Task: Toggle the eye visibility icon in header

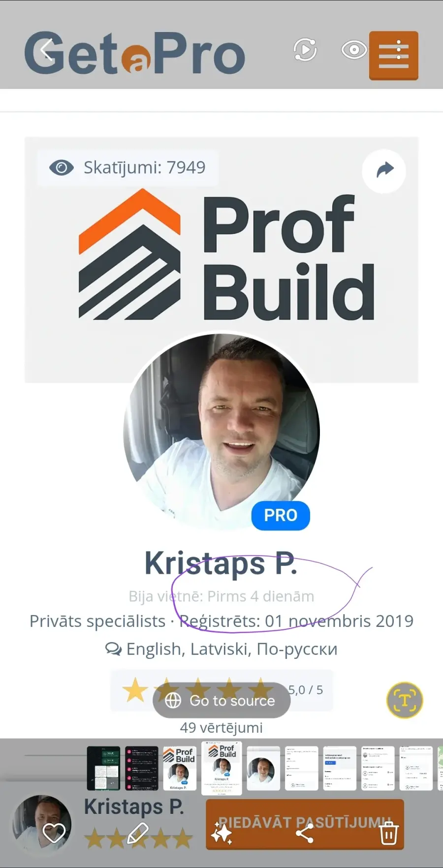Action: (x=354, y=50)
